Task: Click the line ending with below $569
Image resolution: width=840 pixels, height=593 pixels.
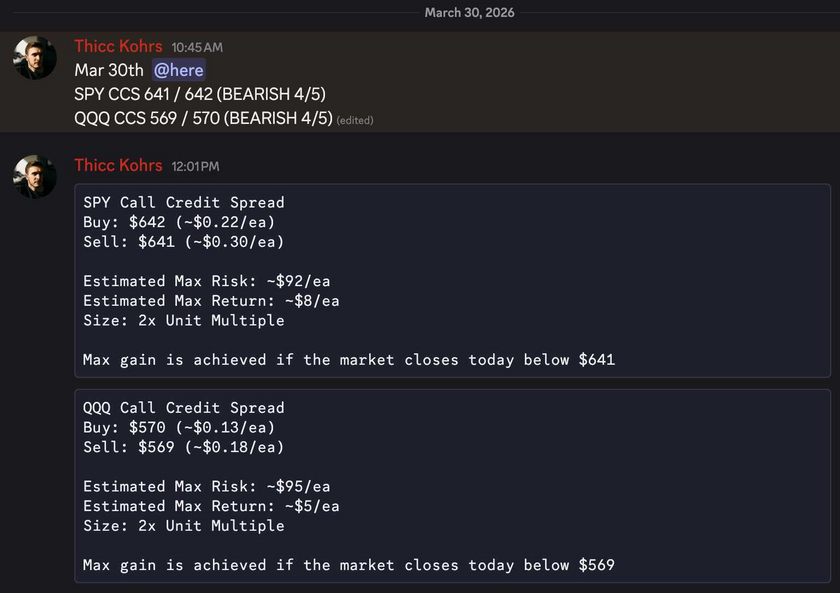Action: [348, 565]
